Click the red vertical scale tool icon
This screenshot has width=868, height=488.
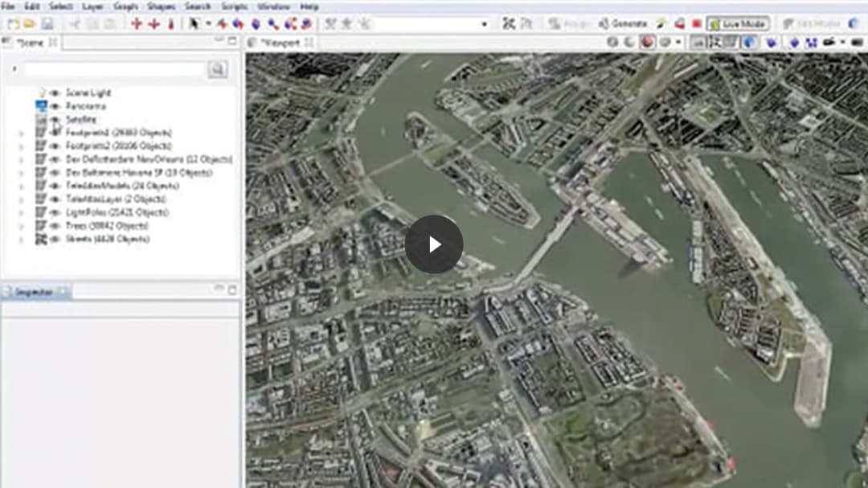pyautogui.click(x=171, y=24)
